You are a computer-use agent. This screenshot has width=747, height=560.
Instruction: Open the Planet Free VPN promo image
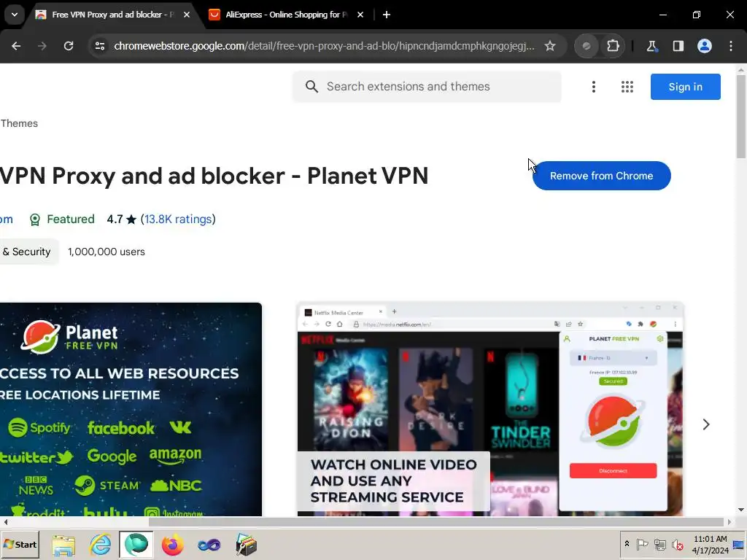(131, 410)
